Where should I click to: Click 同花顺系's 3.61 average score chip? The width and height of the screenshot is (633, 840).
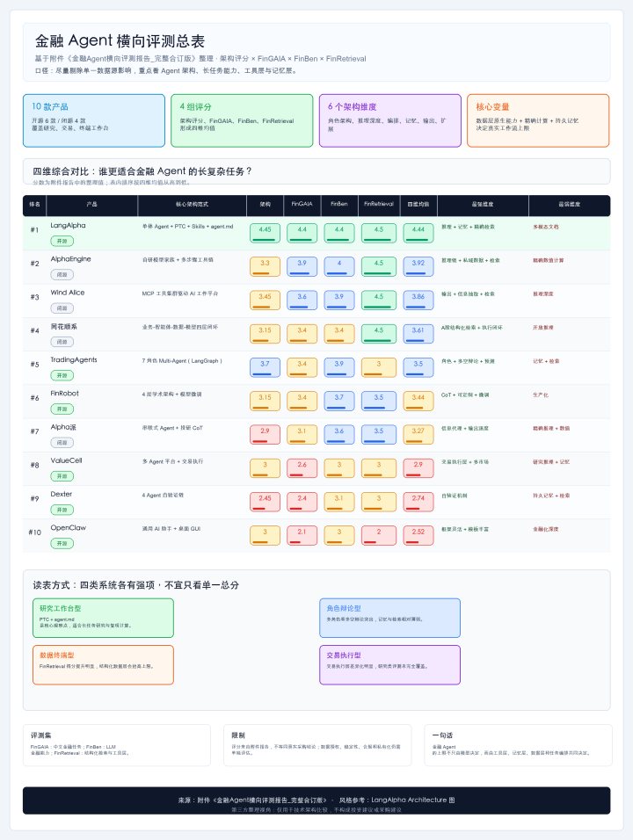pos(418,334)
